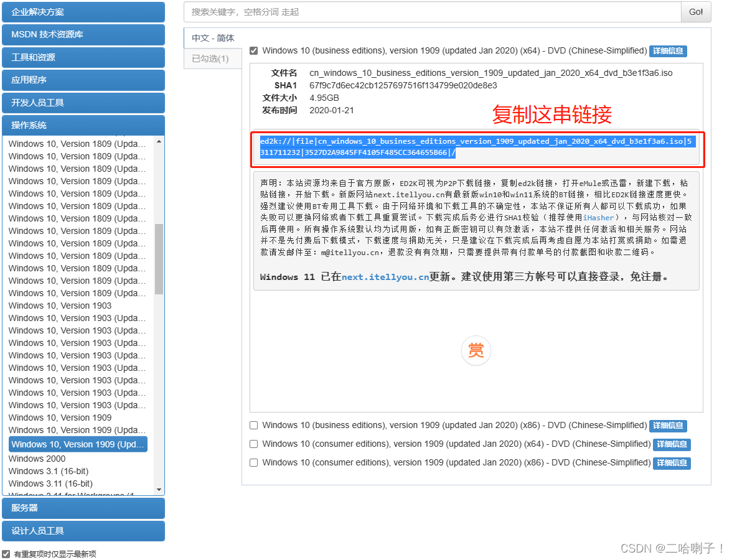
Task: Switch to the 中文 - 简体 tab
Action: pyautogui.click(x=213, y=38)
